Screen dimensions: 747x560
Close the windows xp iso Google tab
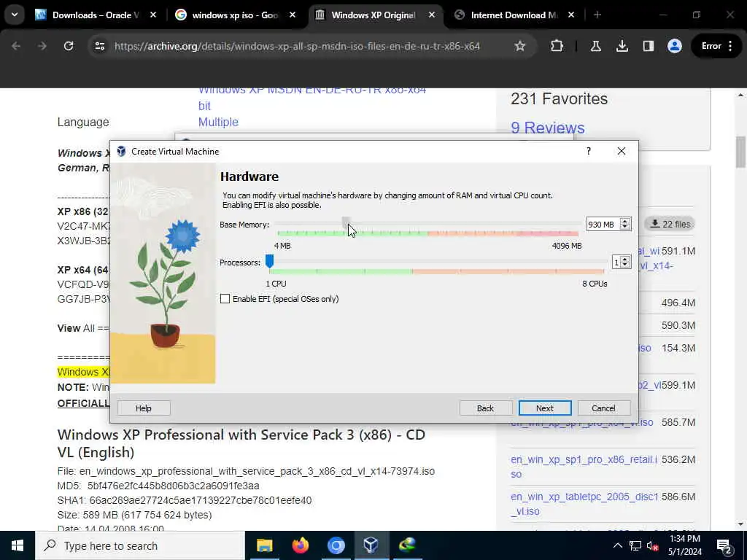[293, 15]
